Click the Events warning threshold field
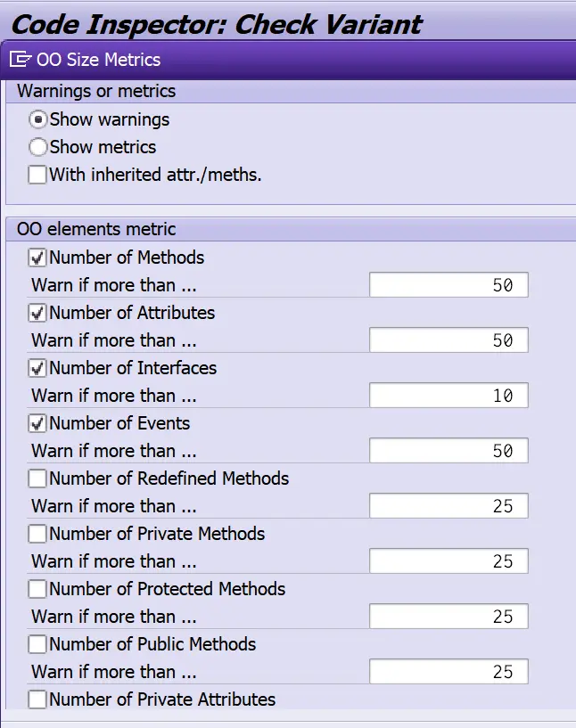The image size is (576, 728). pyautogui.click(x=448, y=451)
